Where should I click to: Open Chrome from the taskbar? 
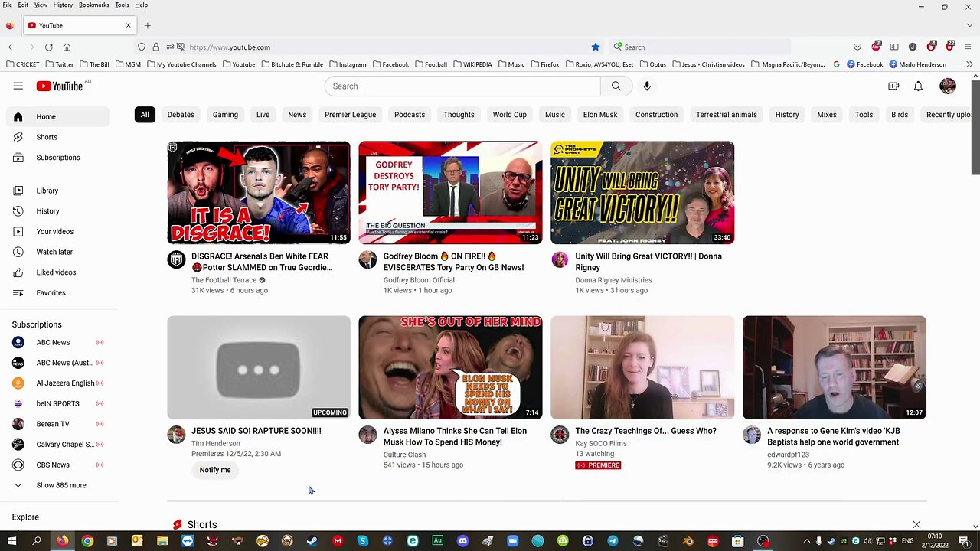[87, 542]
